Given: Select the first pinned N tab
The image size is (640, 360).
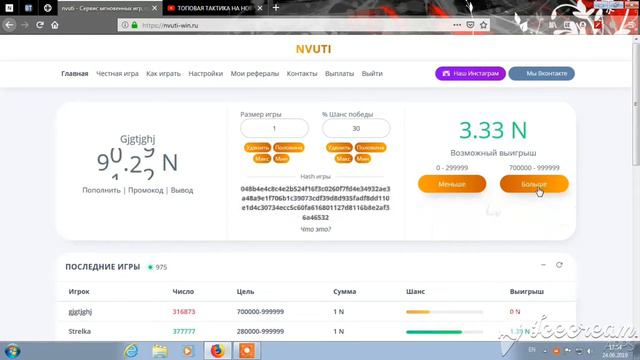Looking at the screenshot, I should click(9, 8).
